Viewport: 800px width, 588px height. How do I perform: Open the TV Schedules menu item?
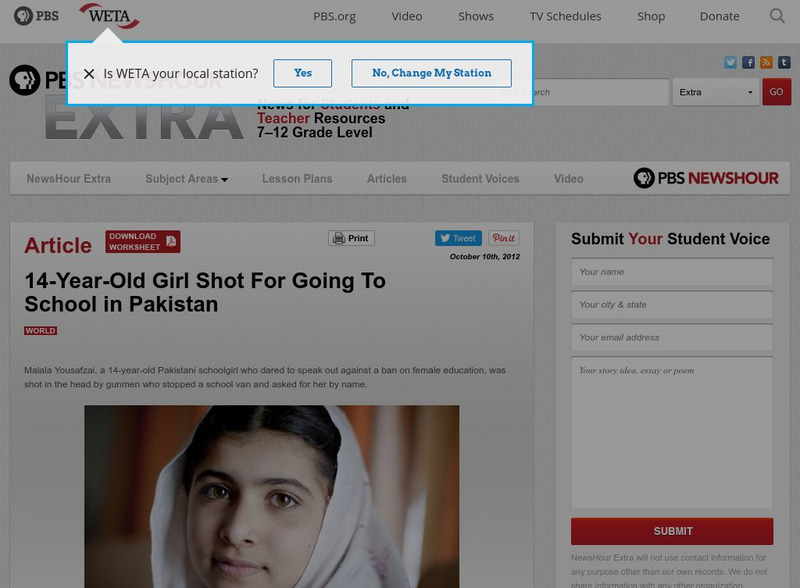pyautogui.click(x=565, y=16)
